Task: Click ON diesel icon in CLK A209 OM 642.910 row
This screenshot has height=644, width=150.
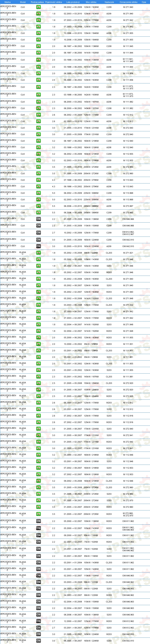Action: pos(38,246)
